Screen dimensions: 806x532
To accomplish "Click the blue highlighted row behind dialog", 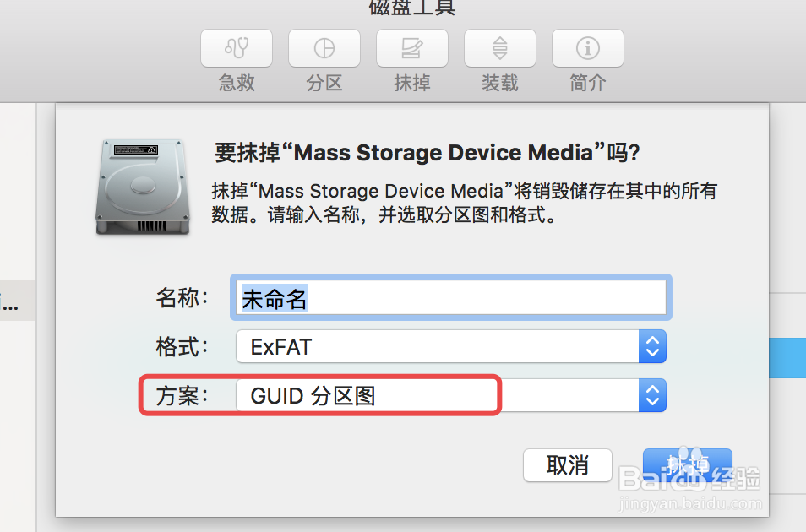I will (787, 358).
